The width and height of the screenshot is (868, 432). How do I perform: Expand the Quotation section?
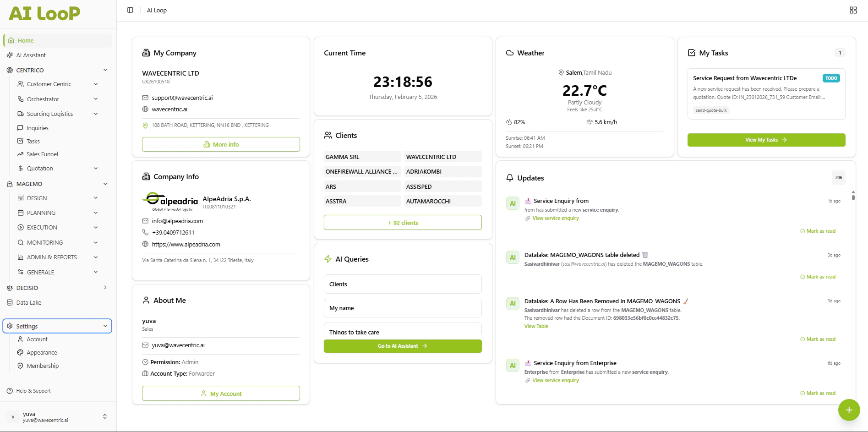96,168
